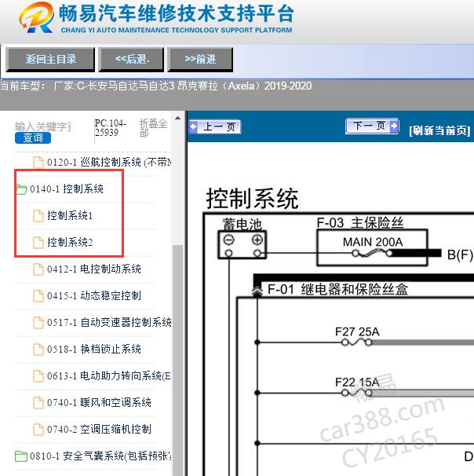Click page icon beside 0613-1 电动助力转向系统
The width and height of the screenshot is (474, 476).
point(38,375)
